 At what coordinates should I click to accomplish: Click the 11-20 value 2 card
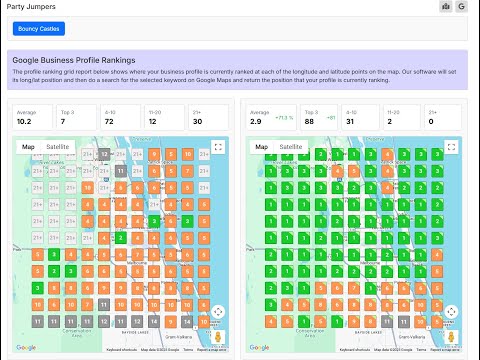point(402,117)
